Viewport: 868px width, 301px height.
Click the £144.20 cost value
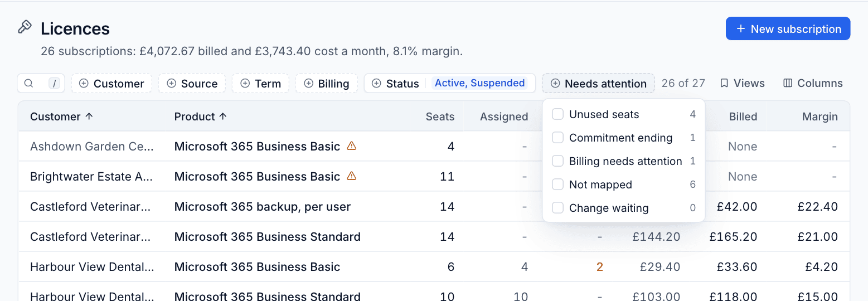click(x=656, y=236)
